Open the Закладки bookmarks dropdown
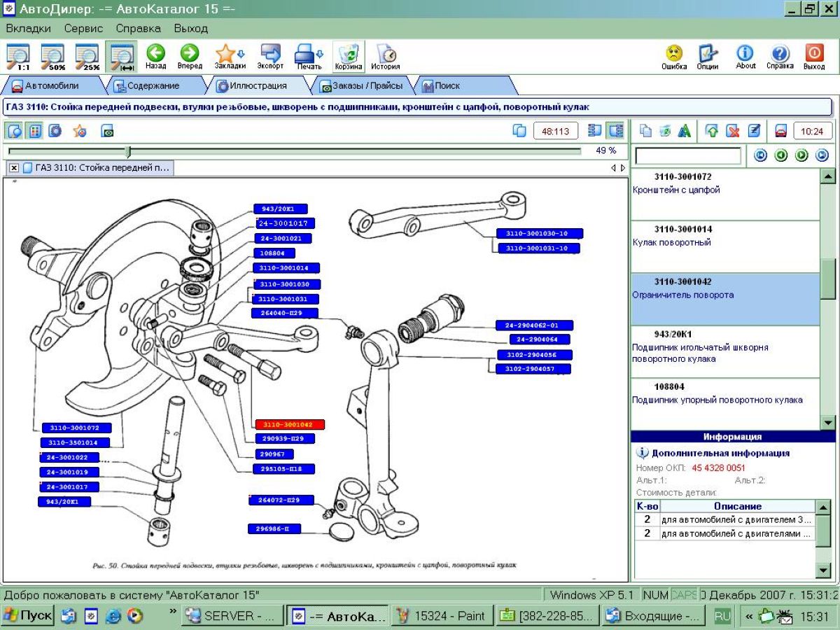Screen dimensions: 840x630 click(x=230, y=57)
